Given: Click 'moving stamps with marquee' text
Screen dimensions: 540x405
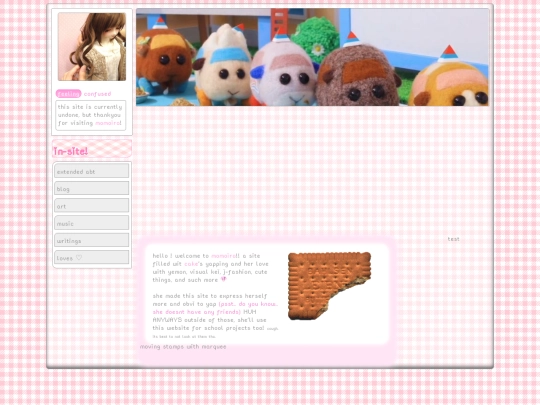Looking at the screenshot, I should (183, 346).
